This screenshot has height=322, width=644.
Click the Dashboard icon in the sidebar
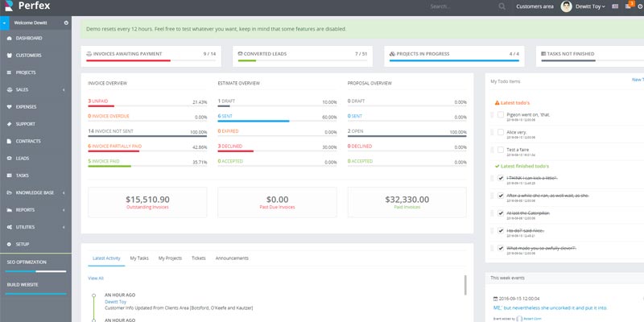[10, 38]
